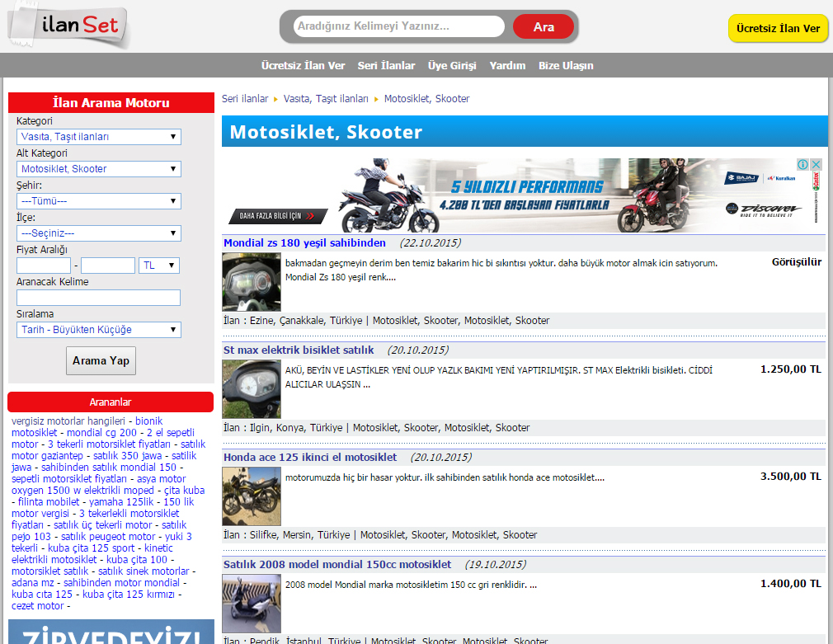This screenshot has width=833, height=644.
Task: Open Üye Girişi menu item
Action: [x=452, y=66]
